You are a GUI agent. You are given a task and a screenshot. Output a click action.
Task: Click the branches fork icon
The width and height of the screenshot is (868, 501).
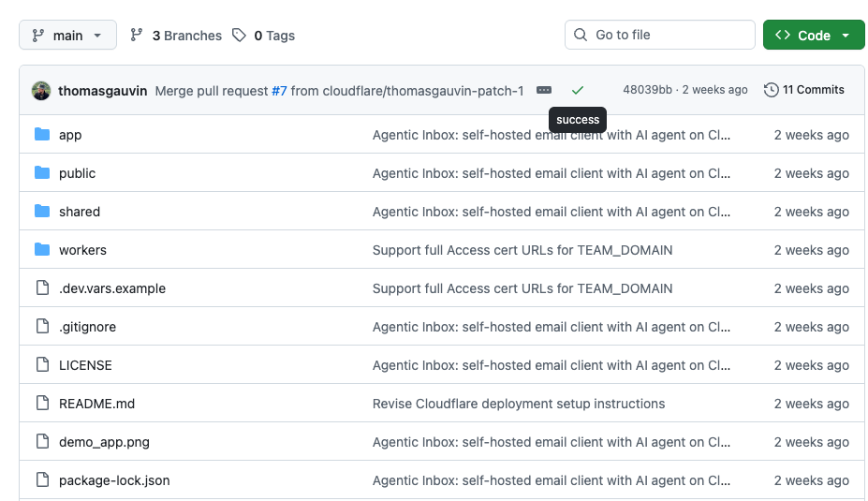(x=137, y=36)
